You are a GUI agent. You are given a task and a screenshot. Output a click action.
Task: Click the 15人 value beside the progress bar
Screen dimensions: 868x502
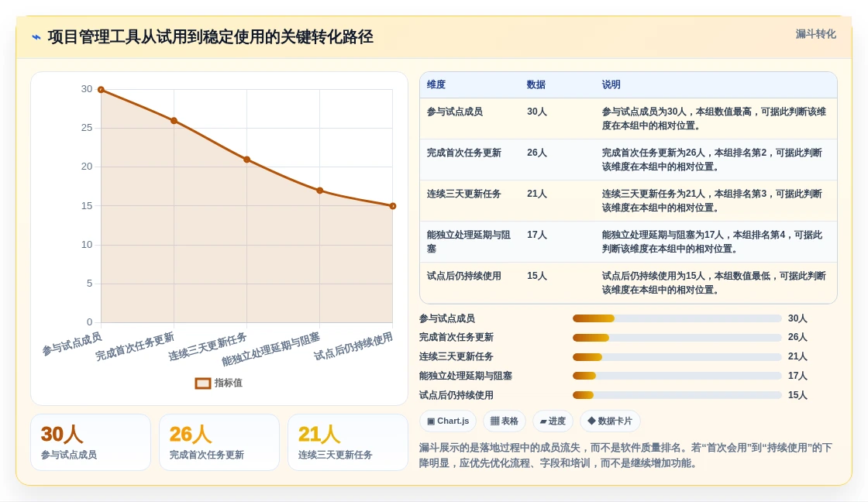[x=797, y=395]
